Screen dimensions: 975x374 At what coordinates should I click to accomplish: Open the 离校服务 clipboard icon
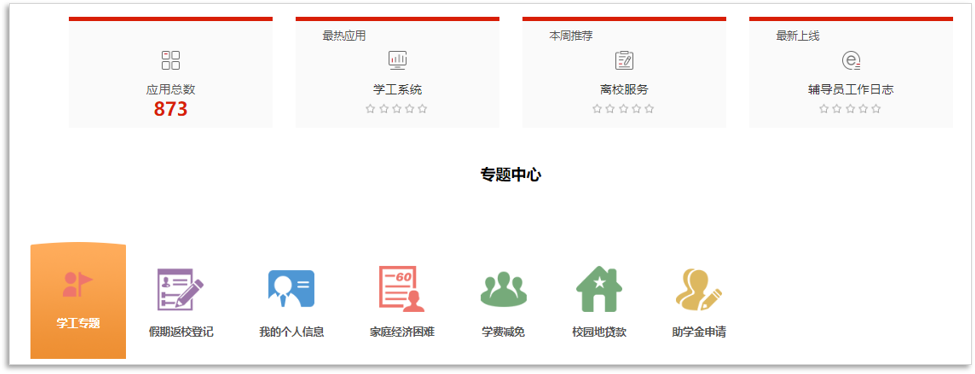[x=624, y=60]
